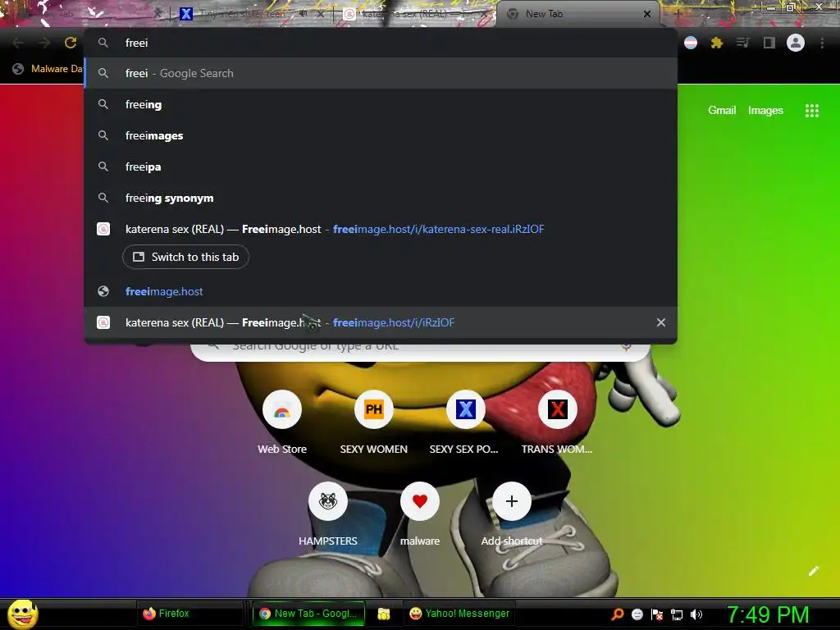Click the flag with red X tray icon
840x630 pixels.
657,614
